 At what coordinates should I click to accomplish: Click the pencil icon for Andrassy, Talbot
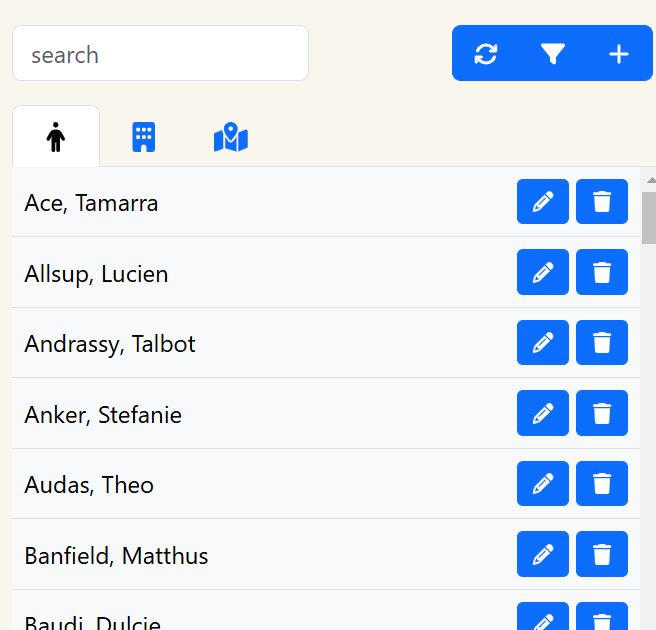click(543, 343)
